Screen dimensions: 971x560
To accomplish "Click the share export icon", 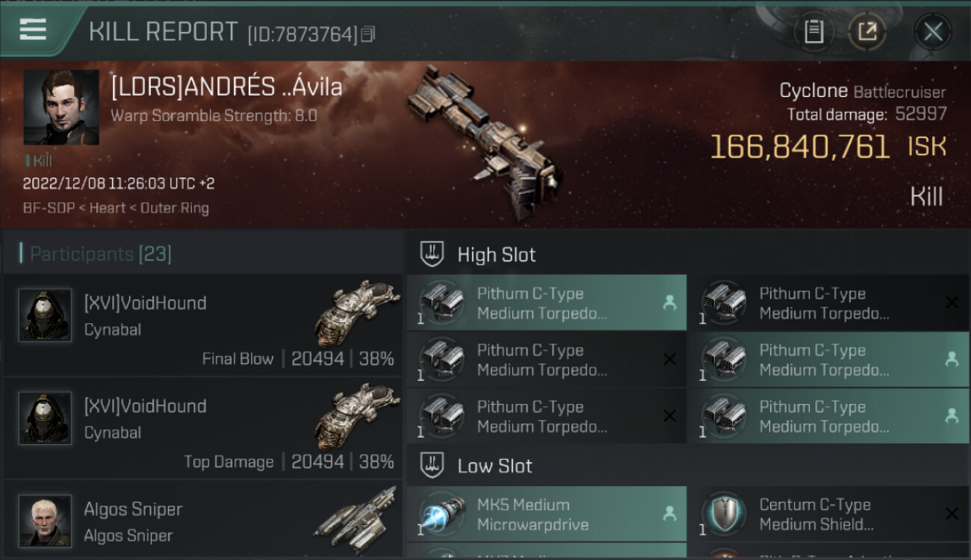I will click(x=867, y=32).
